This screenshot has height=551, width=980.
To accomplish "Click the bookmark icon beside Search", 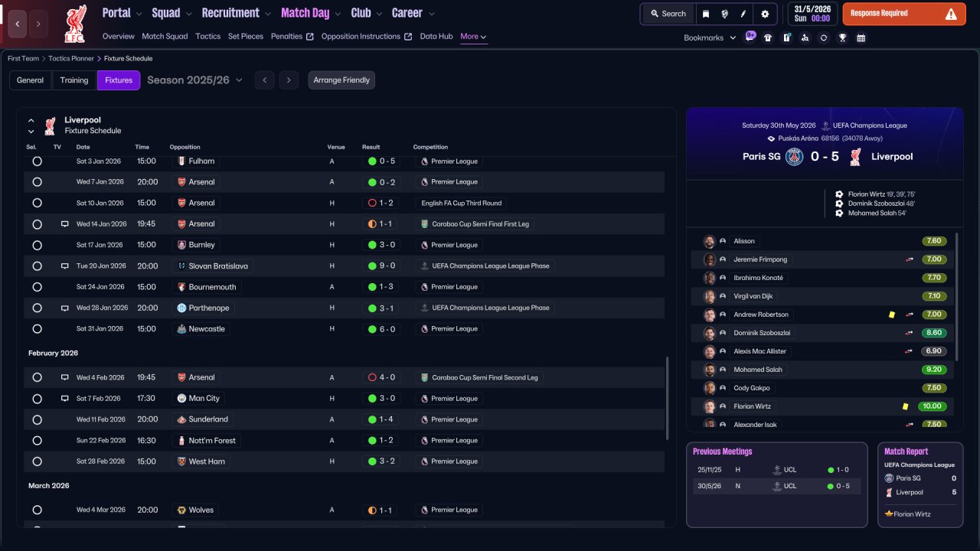I will 706,14.
